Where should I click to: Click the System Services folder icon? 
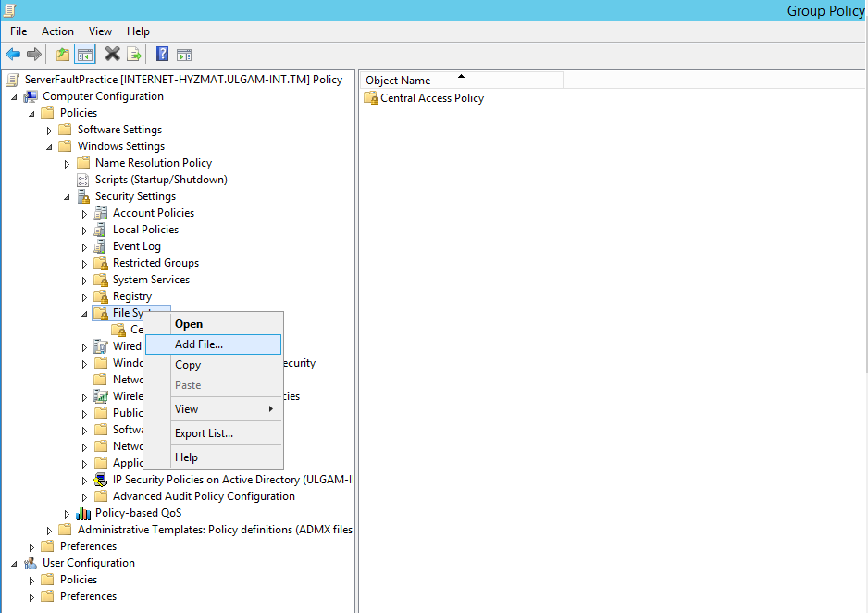coord(101,280)
